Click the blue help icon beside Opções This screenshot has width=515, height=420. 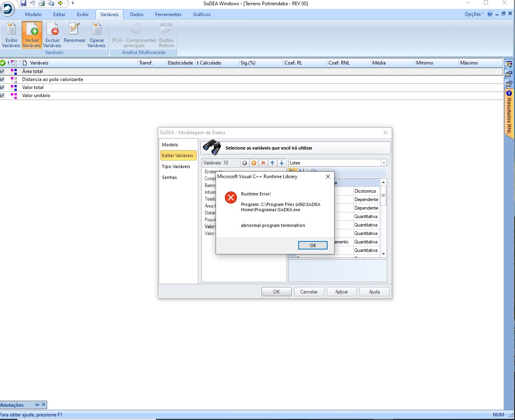point(490,14)
